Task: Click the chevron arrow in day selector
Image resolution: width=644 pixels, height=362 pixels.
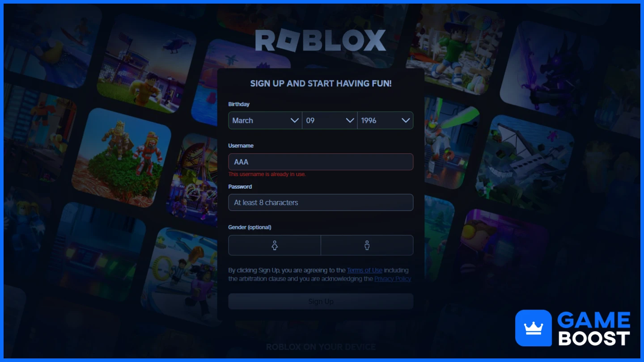Action: [x=350, y=121]
